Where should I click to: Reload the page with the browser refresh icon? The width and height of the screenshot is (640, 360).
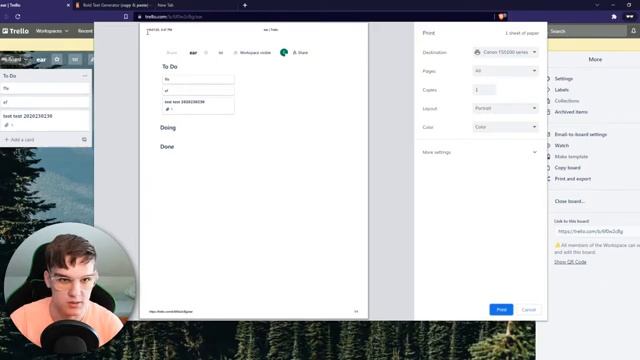pyautogui.click(x=18, y=17)
